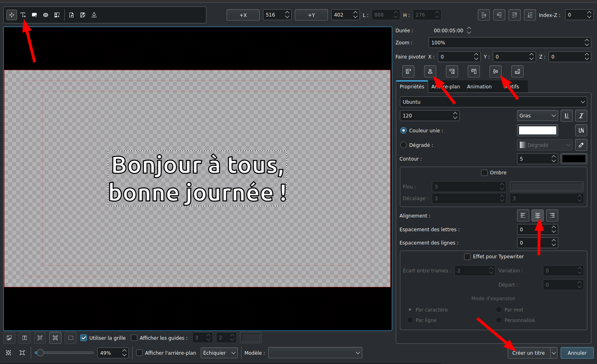Screen dimensions: 597x364
Task: Check Afficher les guides
Action: click(x=134, y=338)
